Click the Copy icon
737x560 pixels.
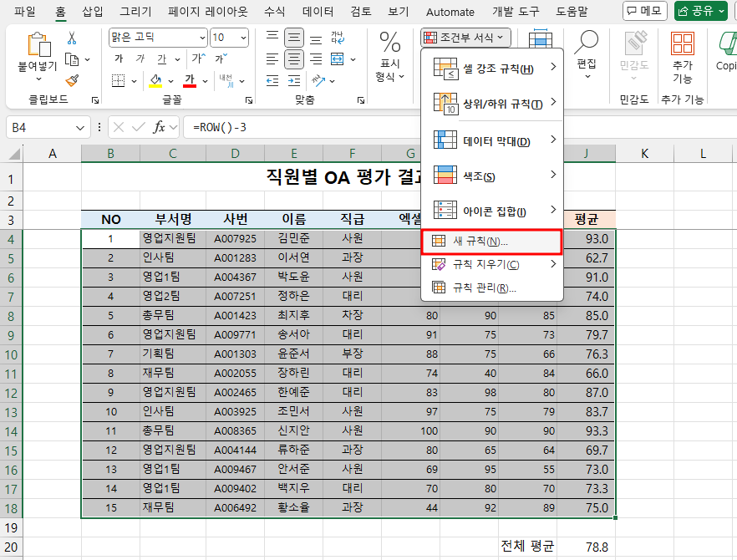[x=72, y=59]
